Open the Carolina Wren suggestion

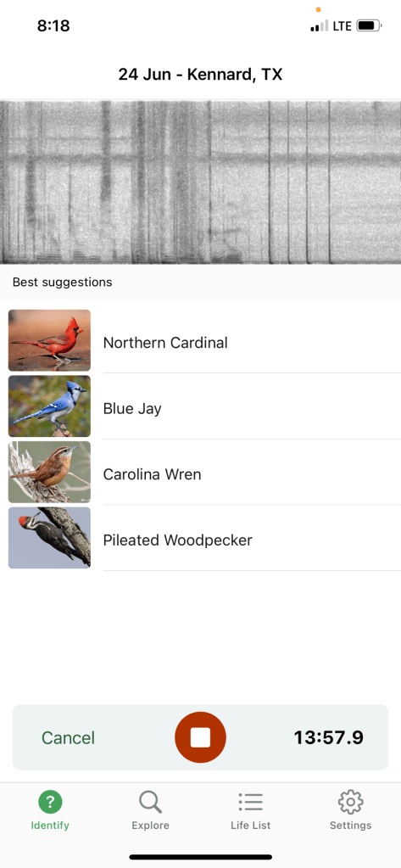pyautogui.click(x=200, y=473)
